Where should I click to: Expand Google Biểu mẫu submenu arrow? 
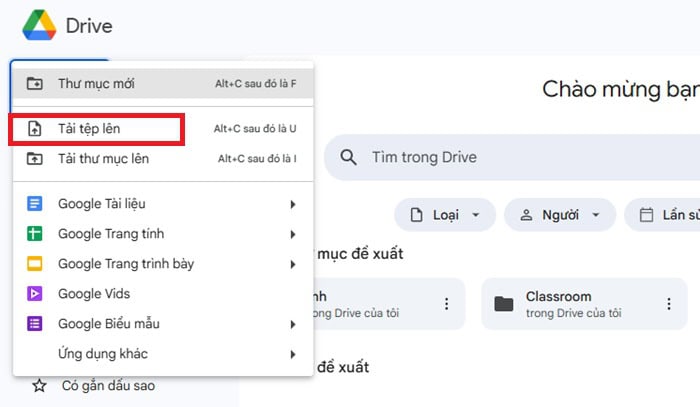[x=293, y=324]
